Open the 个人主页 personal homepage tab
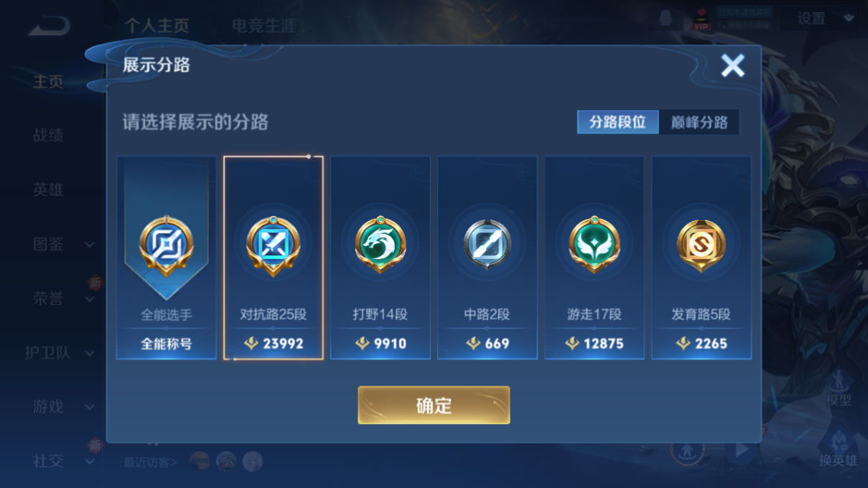Screen dimensions: 868x488 tap(157, 26)
